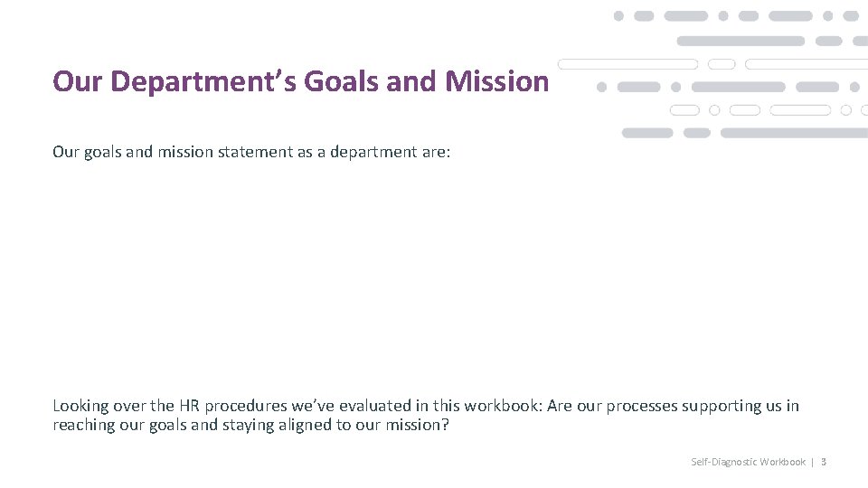This screenshot has width=868, height=488.
Task: Click the leftmost gray pill in the bottom pattern row
Action: 647,133
